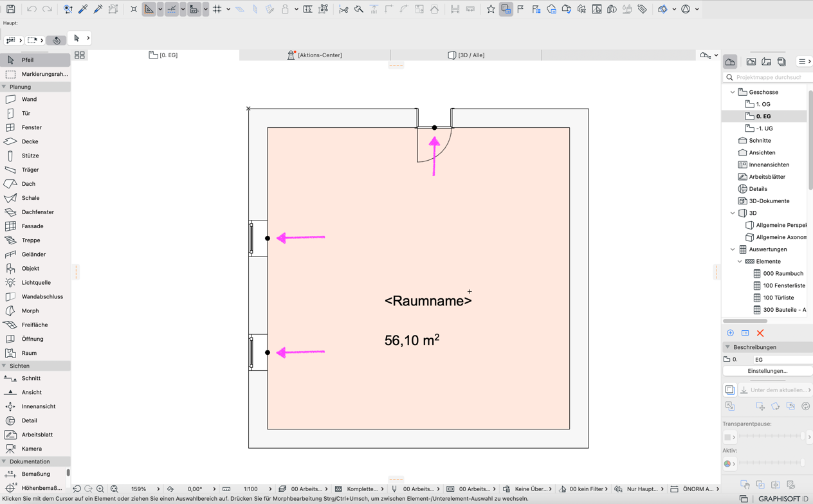Viewport: 813px width, 504px height.
Task: Switch to the [0. EG] tab
Action: (163, 55)
